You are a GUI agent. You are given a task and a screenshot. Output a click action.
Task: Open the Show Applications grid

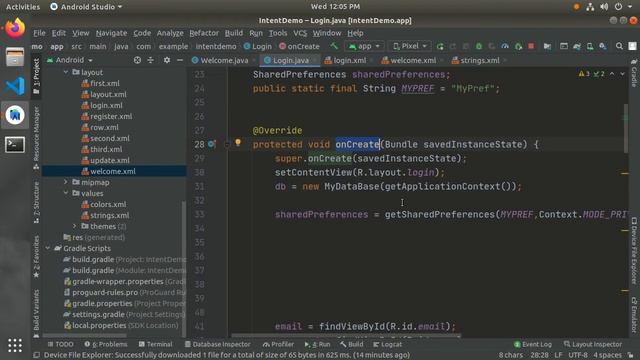click(x=15, y=345)
